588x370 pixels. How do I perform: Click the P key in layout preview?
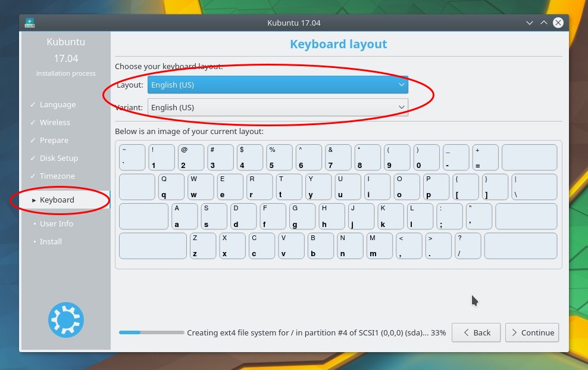(436, 187)
